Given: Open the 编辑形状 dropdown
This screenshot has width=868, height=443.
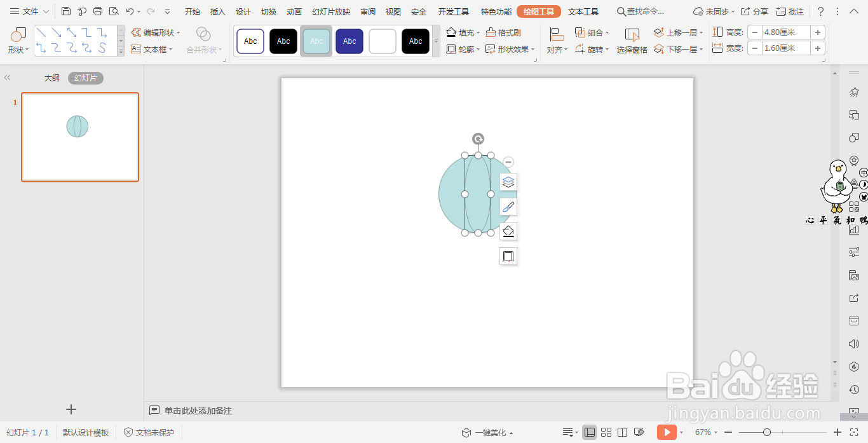Looking at the screenshot, I should pyautogui.click(x=156, y=32).
